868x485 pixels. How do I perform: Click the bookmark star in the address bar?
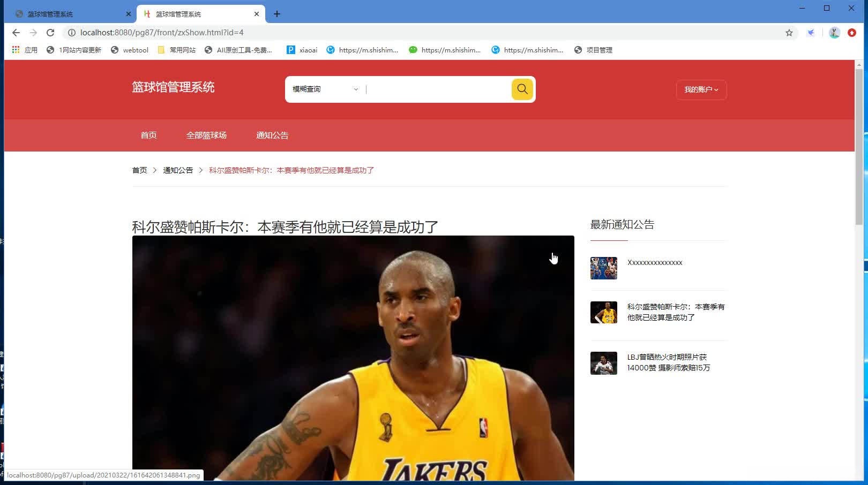[789, 33]
